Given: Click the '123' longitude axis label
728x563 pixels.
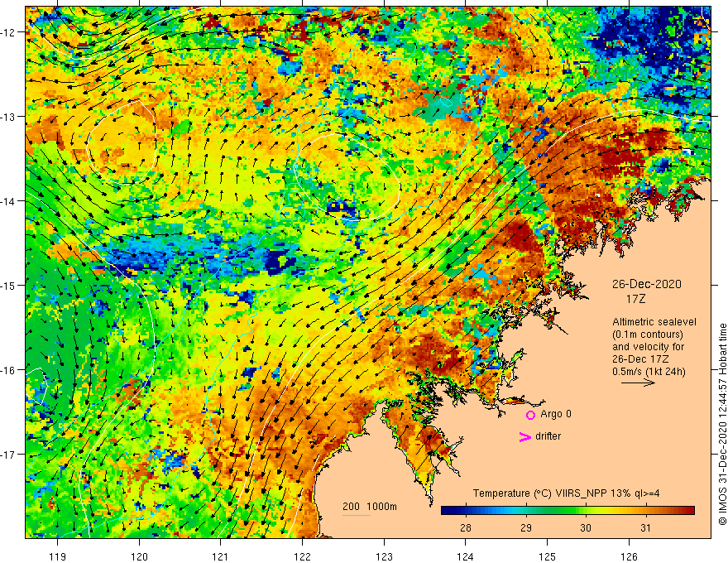Looking at the screenshot, I should coord(384,556).
